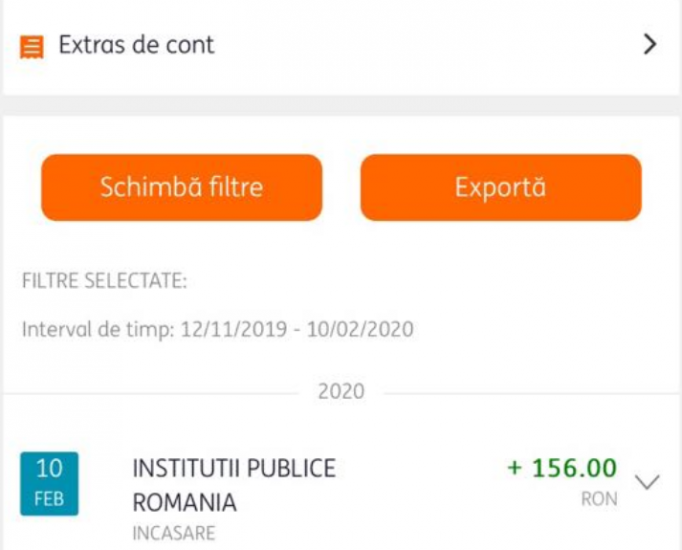Open the Extras de cont entry
Viewport: 682px width, 550px height.
(x=341, y=45)
